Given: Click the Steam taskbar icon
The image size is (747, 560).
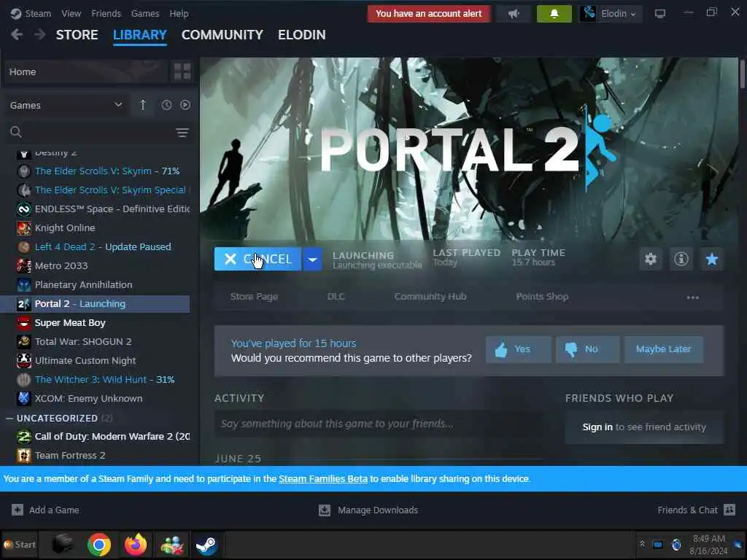Looking at the screenshot, I should tap(206, 544).
